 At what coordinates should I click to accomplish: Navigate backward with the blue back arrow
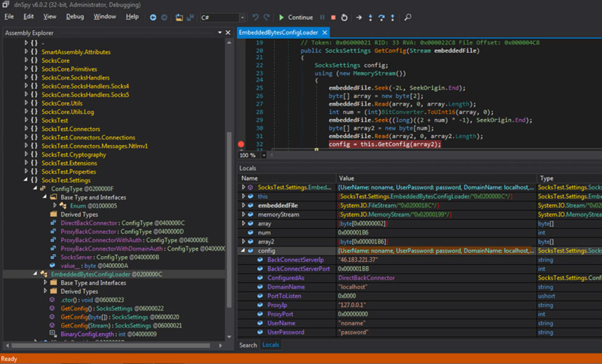[x=153, y=17]
